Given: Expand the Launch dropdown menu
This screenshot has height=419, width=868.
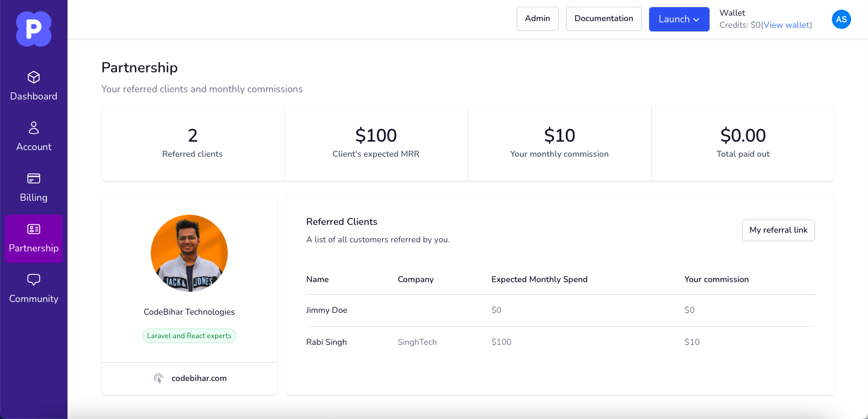Looking at the screenshot, I should [679, 19].
